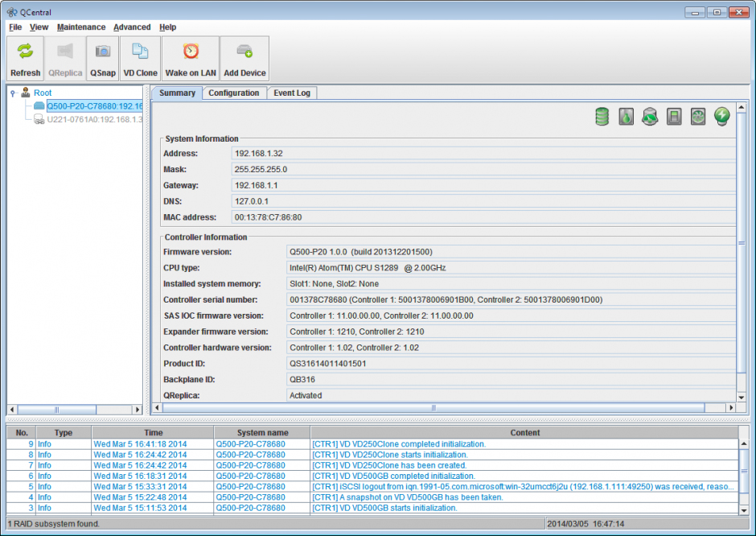Click the Backplane ID value QB316
The height and width of the screenshot is (536, 756).
pos(302,379)
